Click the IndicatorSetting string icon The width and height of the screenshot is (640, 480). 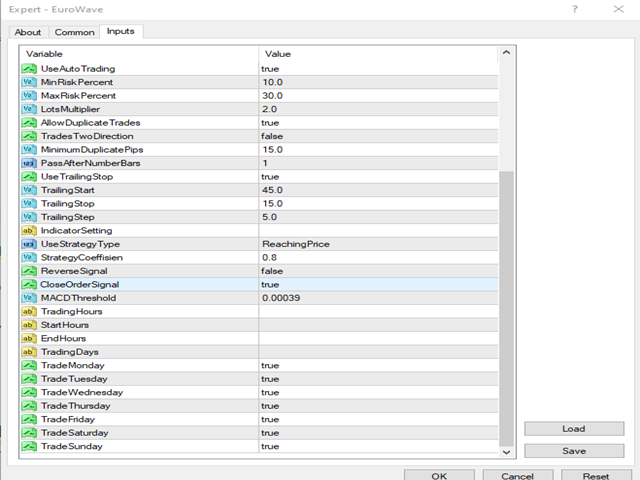(x=29, y=230)
